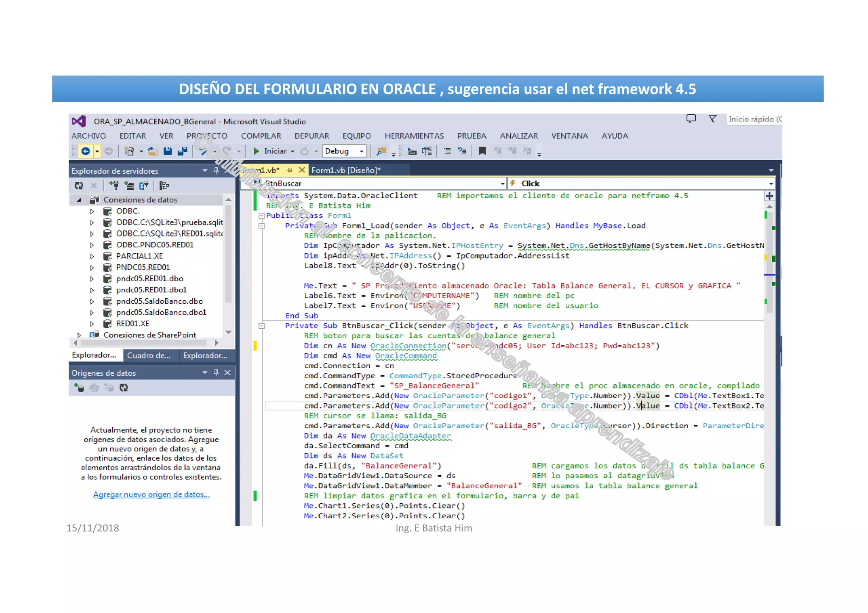This screenshot has width=868, height=613.
Task: Collapse the Conexiones de datos node
Action: click(79, 200)
